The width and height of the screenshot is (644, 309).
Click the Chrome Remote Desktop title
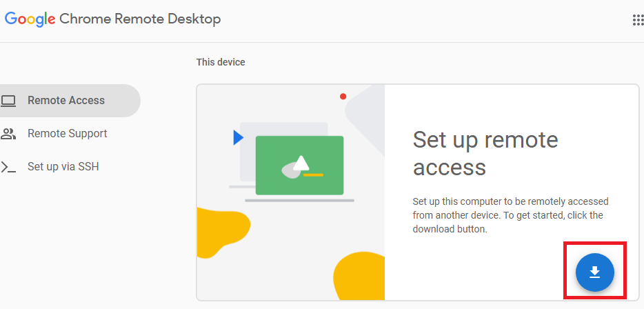tap(140, 19)
